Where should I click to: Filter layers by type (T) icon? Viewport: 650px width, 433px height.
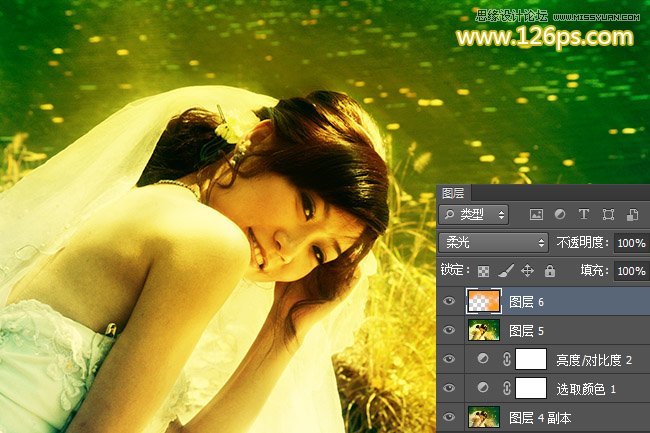584,214
